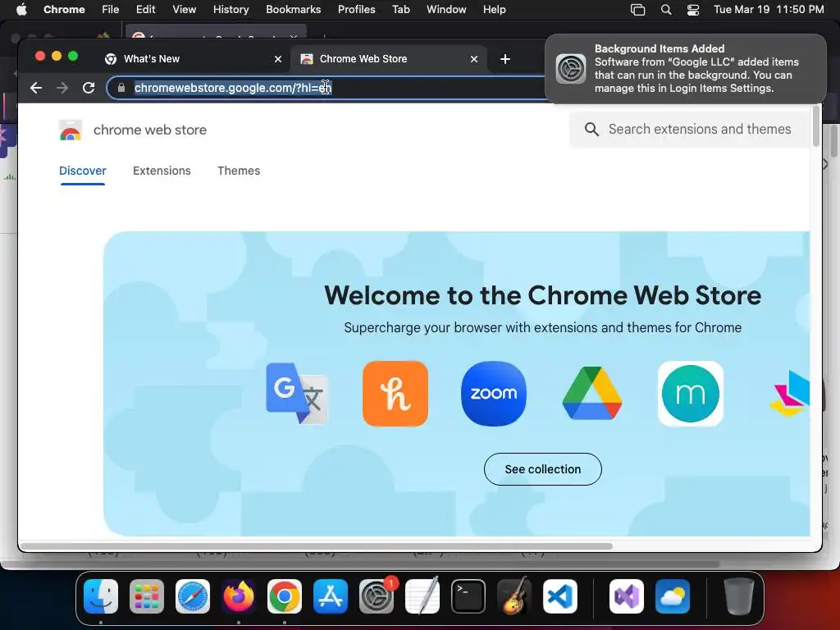Open Launchpad from the dock
The width and height of the screenshot is (840, 630).
[147, 596]
